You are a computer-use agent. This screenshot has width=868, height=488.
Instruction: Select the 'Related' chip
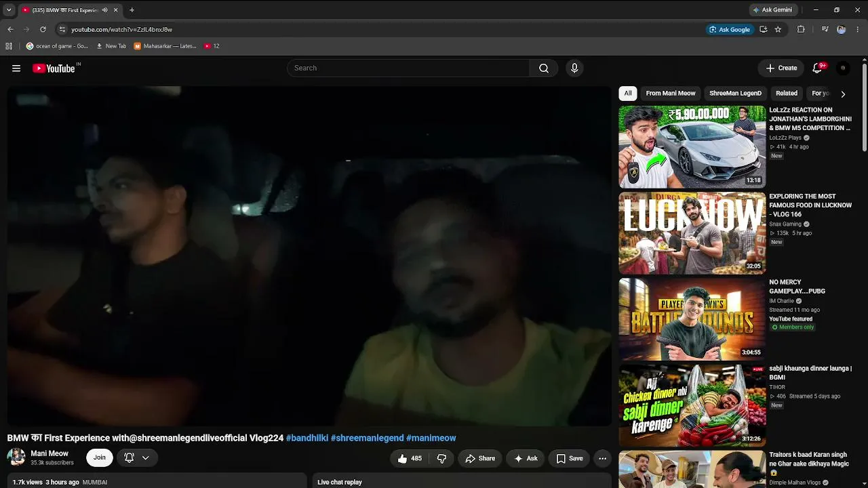(787, 94)
